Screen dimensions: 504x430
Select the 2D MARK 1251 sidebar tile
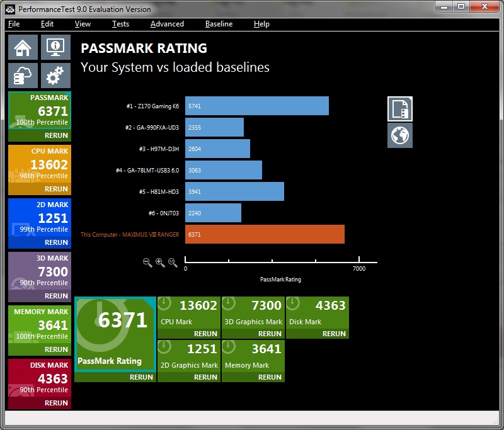40,217
